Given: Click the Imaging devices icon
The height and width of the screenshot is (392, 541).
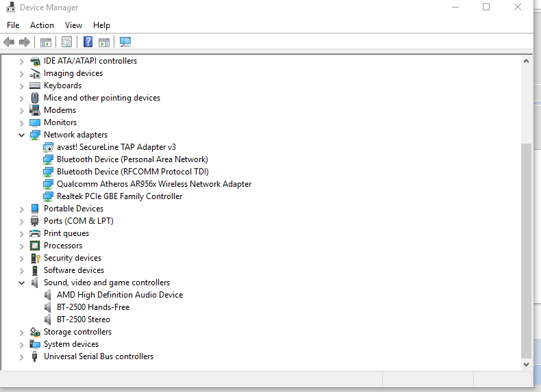Looking at the screenshot, I should (x=35, y=73).
